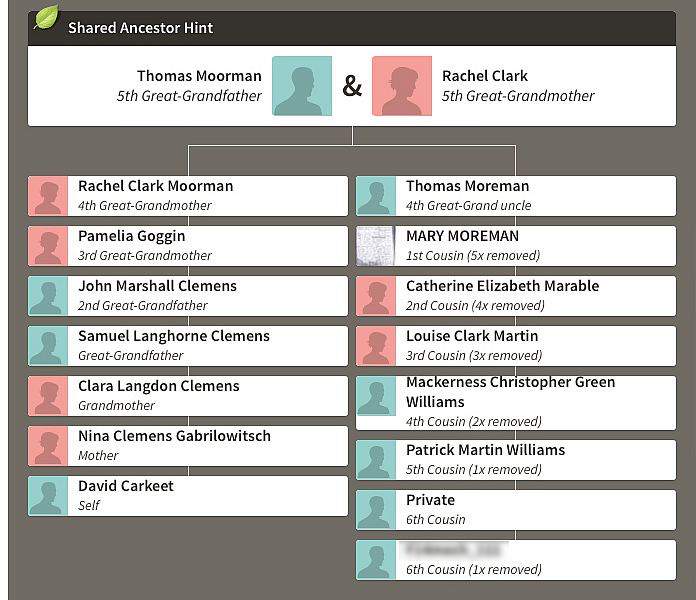Viewport: 696px width, 600px height.
Task: Click the Private 6th Cousin avatar
Action: click(376, 510)
